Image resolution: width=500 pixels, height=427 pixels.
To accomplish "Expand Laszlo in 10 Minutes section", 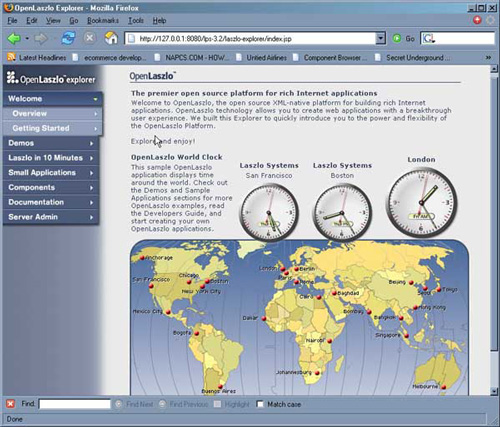I will (x=51, y=158).
